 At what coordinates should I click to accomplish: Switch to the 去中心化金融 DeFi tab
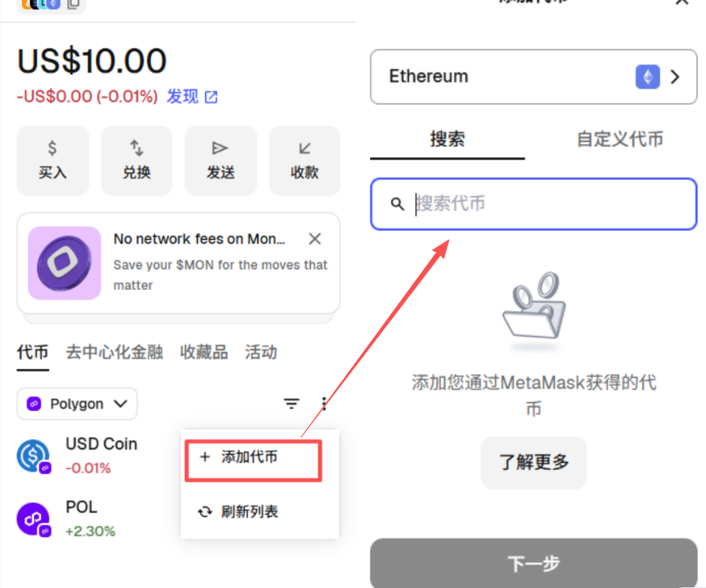[114, 352]
